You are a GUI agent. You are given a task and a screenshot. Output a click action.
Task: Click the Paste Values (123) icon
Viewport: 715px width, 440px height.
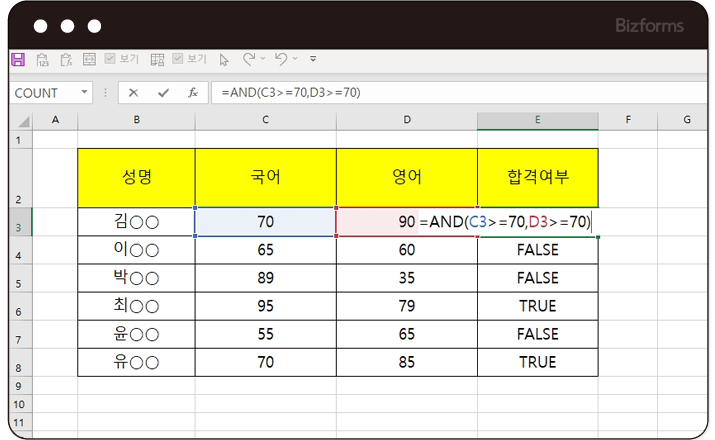pyautogui.click(x=42, y=60)
